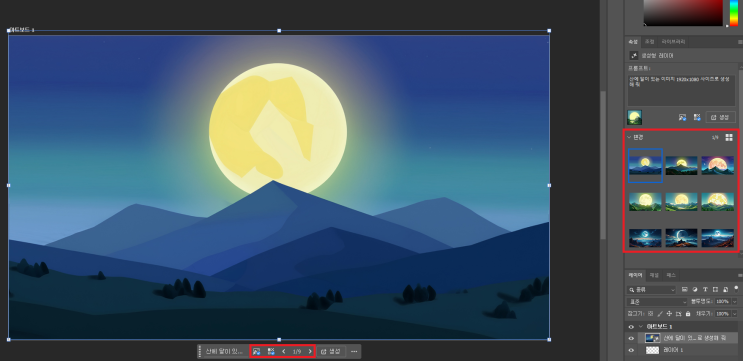Viewport: 743px width, 361px height.
Task: Click the opacity 100% value field
Action: point(722,301)
